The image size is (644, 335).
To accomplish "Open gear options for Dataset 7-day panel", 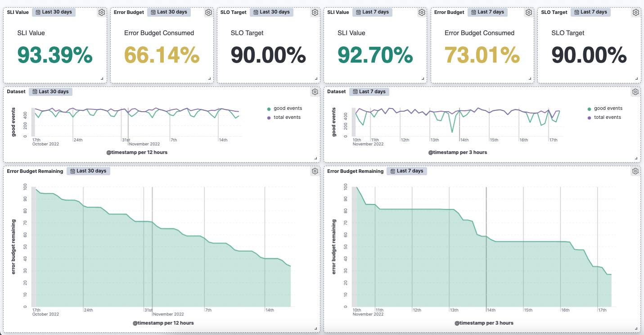I will tap(635, 92).
